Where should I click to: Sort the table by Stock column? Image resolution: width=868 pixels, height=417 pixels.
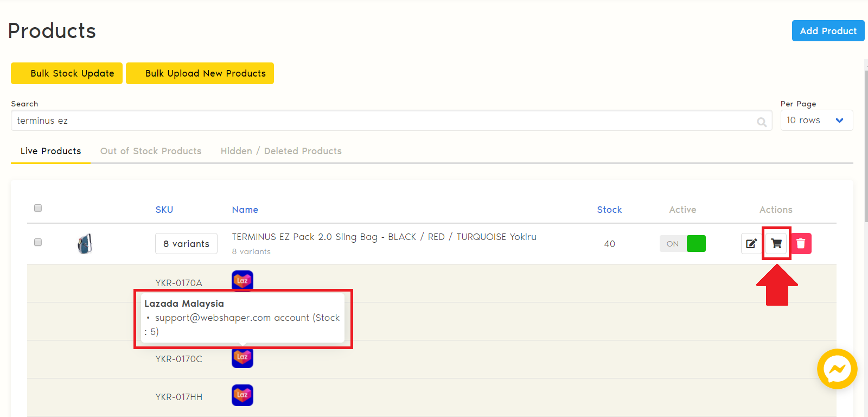click(609, 210)
